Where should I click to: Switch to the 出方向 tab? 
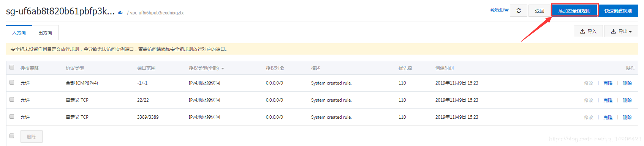(x=45, y=33)
